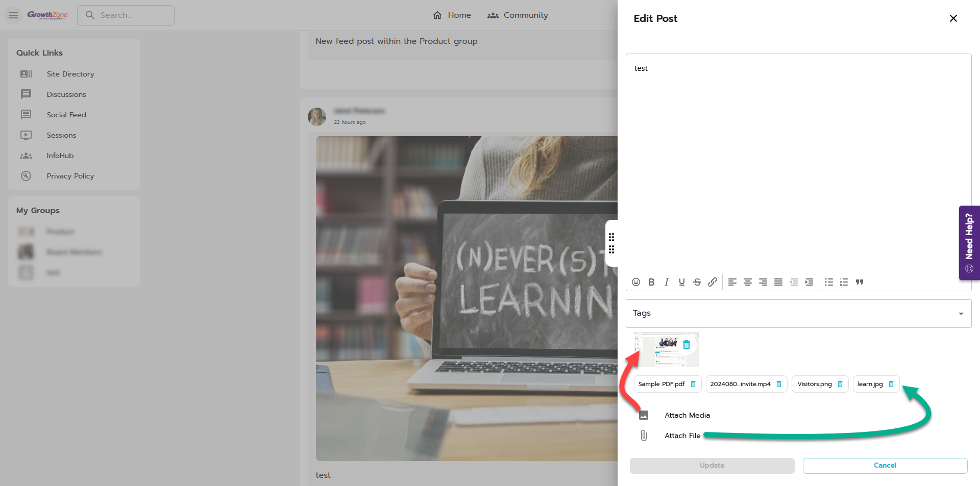Click the GrowthZone logo
Viewport: 980px width, 486px height.
47,15
